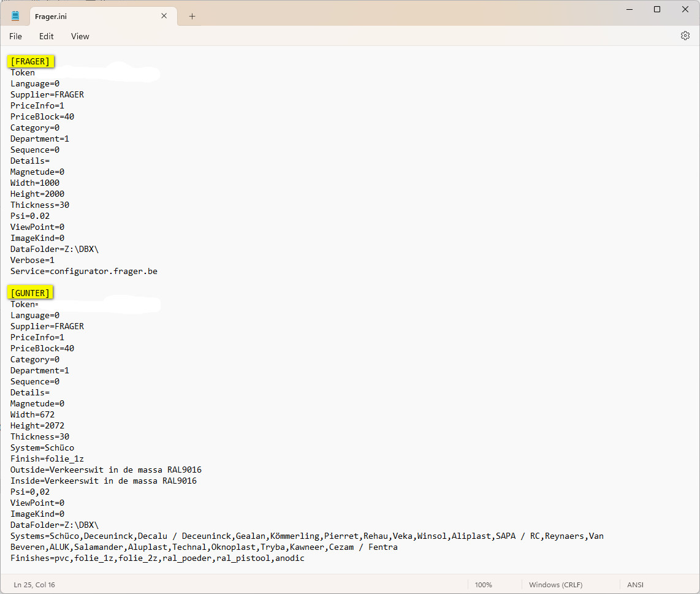Click the Finish=folie_1z line
This screenshot has height=594, width=700.
click(47, 459)
